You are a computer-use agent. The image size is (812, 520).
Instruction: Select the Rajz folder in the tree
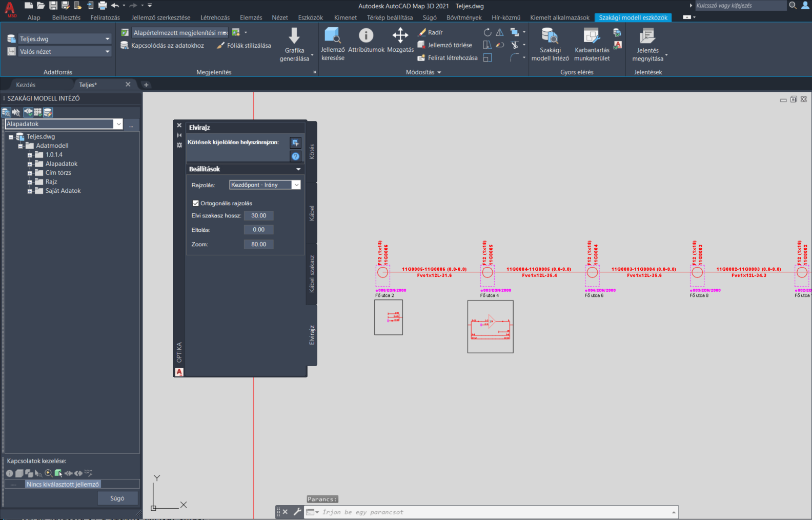click(51, 182)
